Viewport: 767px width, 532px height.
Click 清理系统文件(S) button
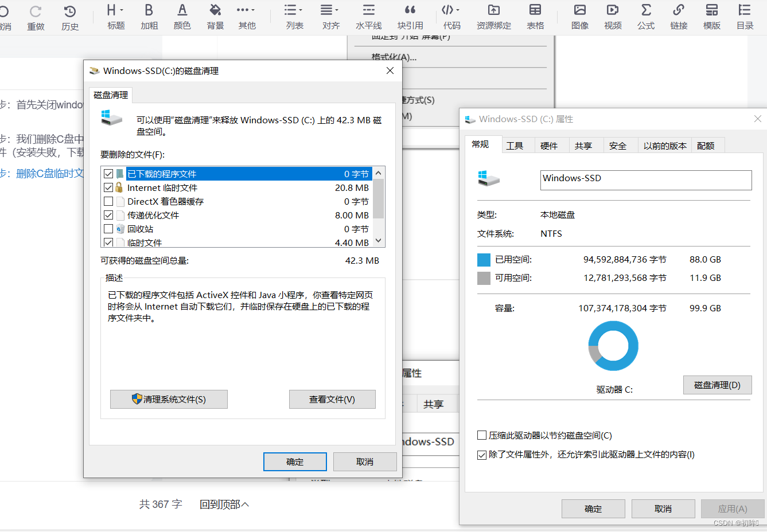169,399
